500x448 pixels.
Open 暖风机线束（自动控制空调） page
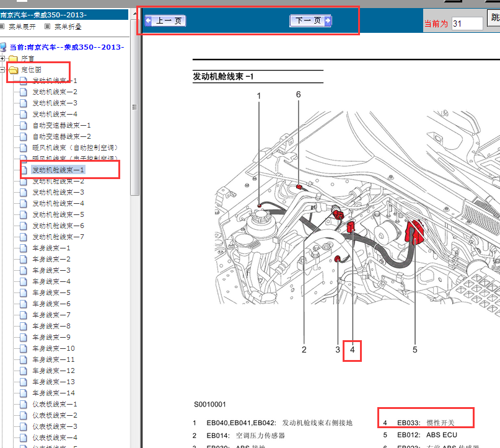tap(75, 147)
